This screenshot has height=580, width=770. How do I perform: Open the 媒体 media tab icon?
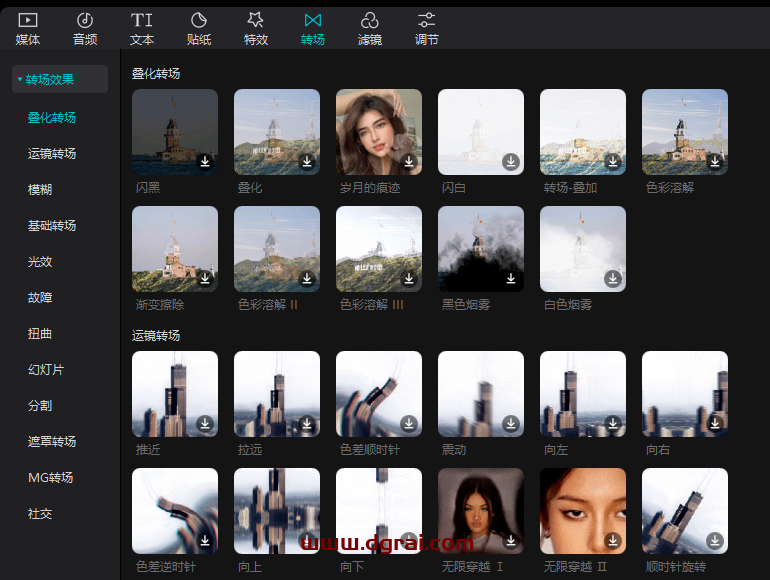click(x=28, y=20)
